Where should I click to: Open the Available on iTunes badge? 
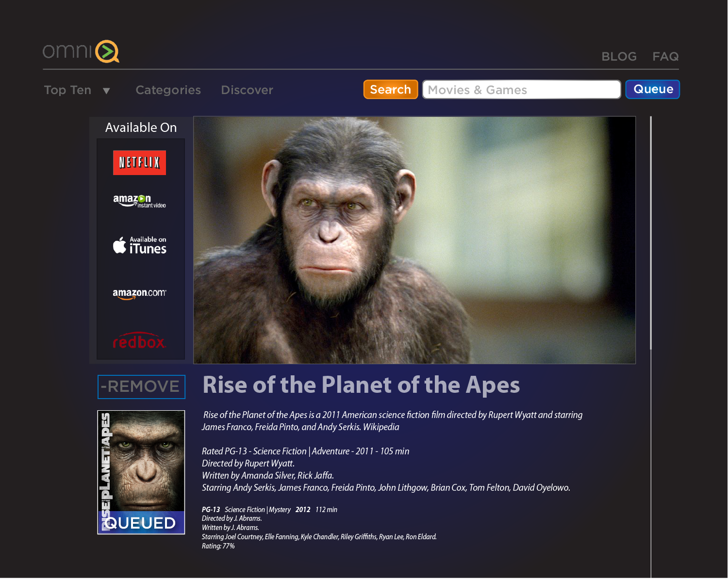(x=140, y=245)
